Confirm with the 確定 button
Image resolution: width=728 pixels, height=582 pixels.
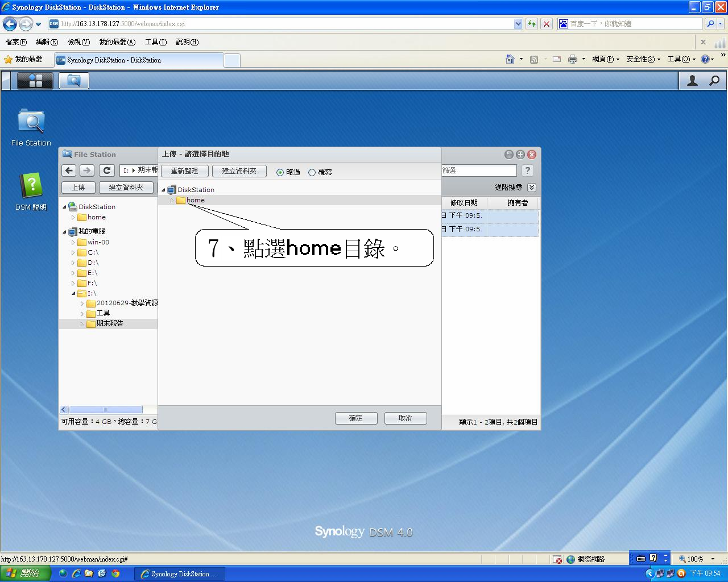[356, 418]
